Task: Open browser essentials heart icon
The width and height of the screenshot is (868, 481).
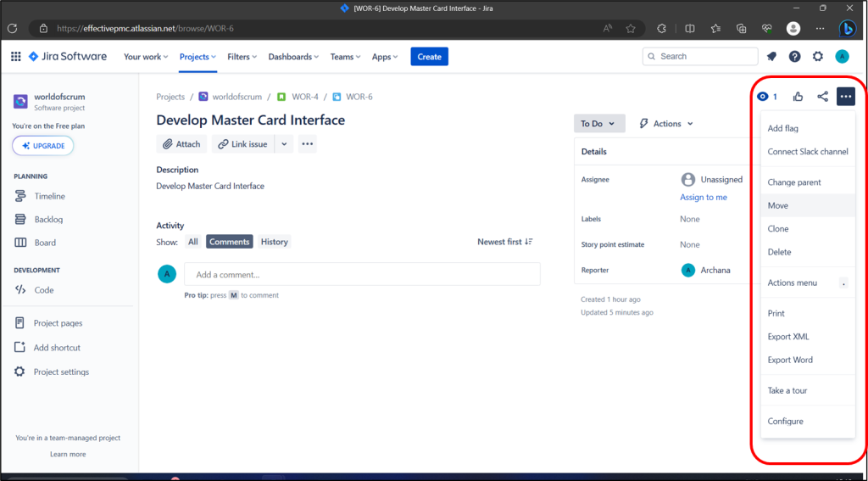Action: (x=767, y=28)
